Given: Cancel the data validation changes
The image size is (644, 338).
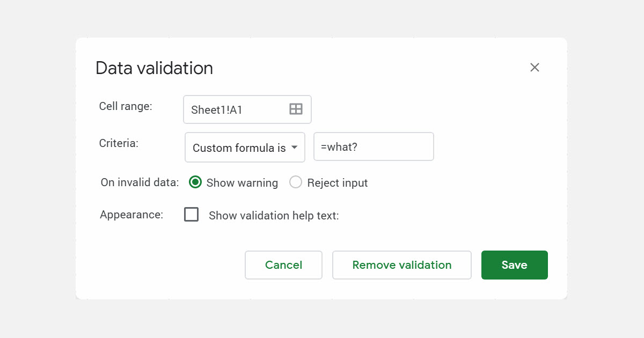Looking at the screenshot, I should pos(283,264).
